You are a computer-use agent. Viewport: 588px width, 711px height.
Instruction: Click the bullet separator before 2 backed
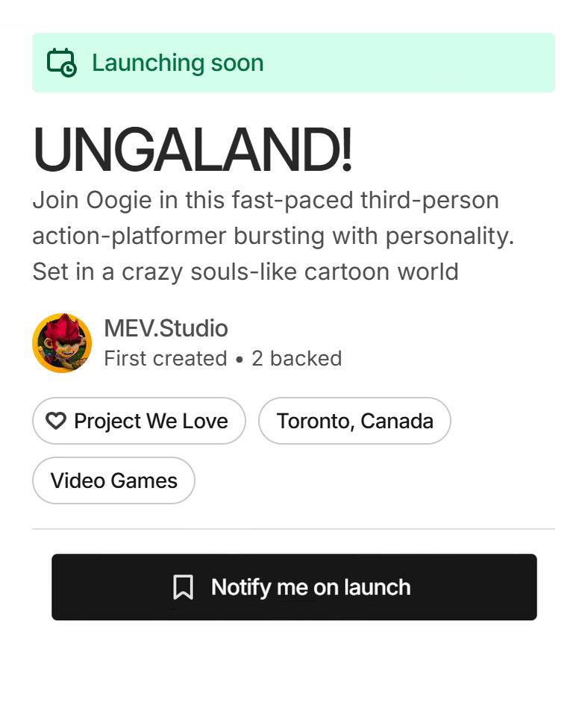click(239, 360)
